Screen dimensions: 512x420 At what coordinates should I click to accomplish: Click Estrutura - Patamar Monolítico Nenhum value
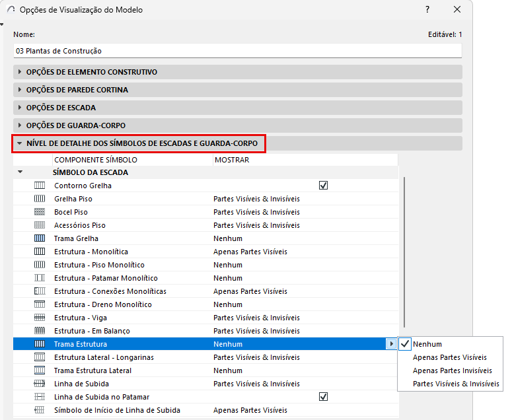click(227, 278)
